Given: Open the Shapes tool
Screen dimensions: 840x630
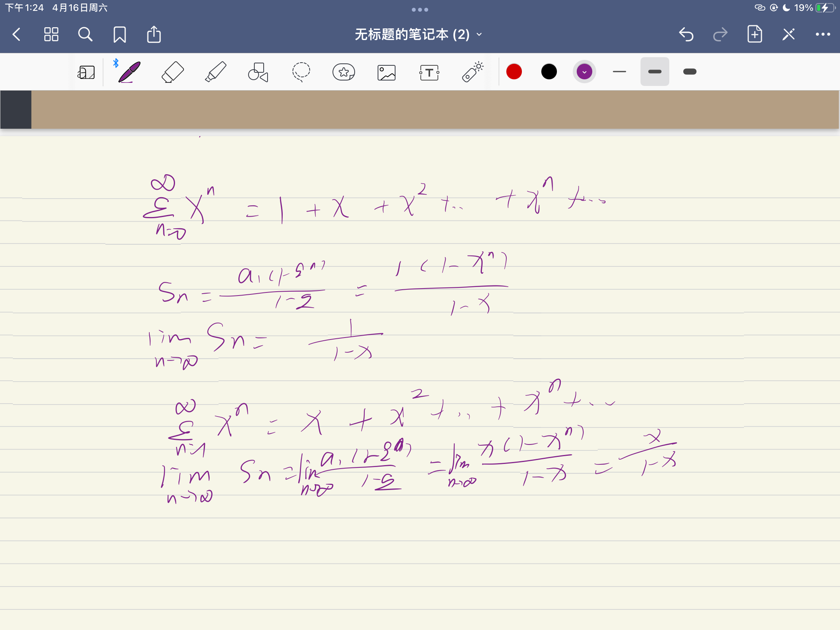Looking at the screenshot, I should tap(258, 72).
